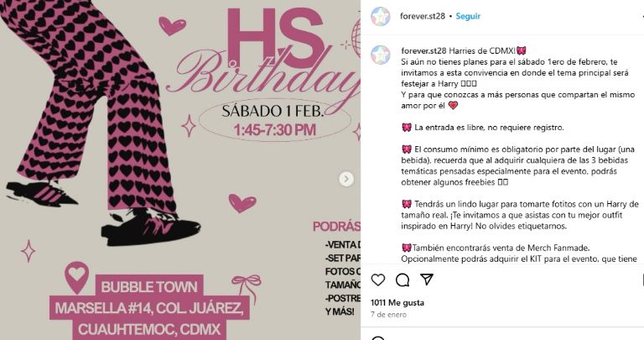View who liked via 1011 Me gusta

point(397,302)
